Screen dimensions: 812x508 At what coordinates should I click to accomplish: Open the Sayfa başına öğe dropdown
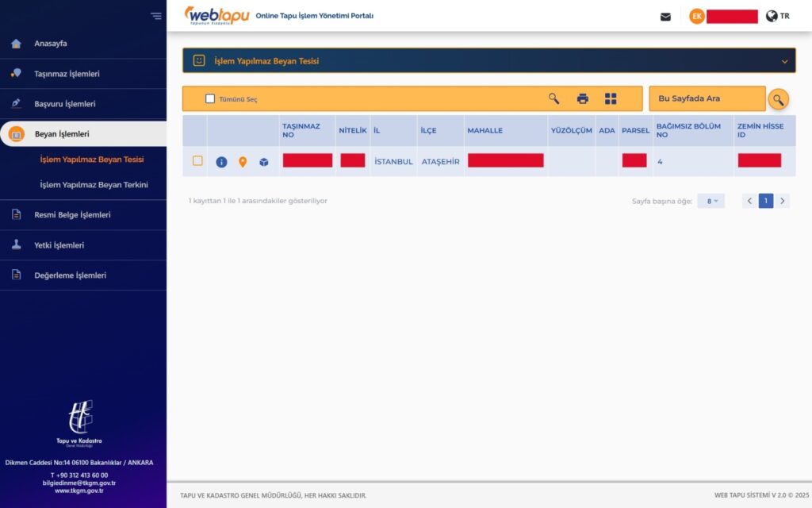pyautogui.click(x=710, y=202)
